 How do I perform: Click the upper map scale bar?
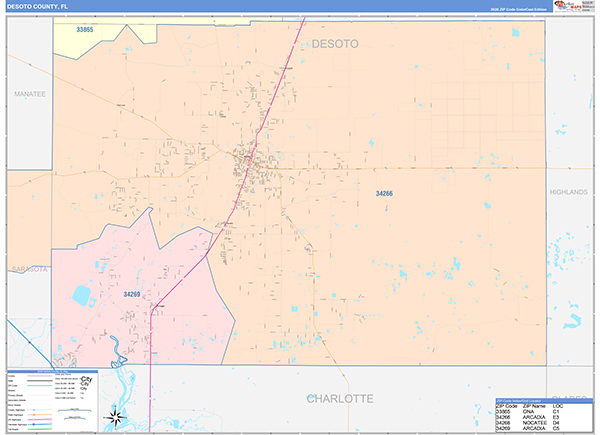click(75, 411)
